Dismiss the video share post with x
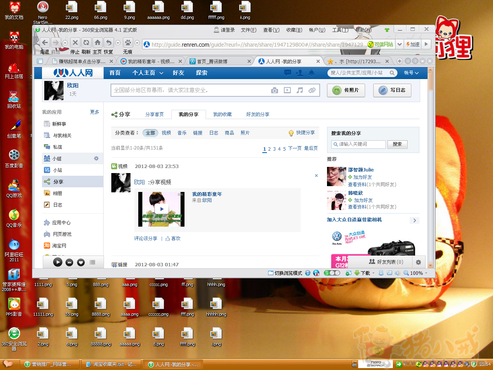Image resolution: width=493 pixels, height=370 pixels. 316,175
